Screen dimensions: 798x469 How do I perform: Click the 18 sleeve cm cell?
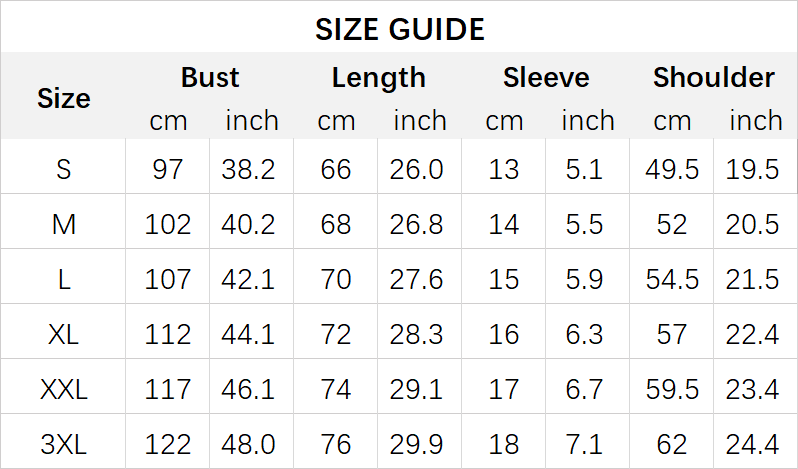[x=504, y=444]
